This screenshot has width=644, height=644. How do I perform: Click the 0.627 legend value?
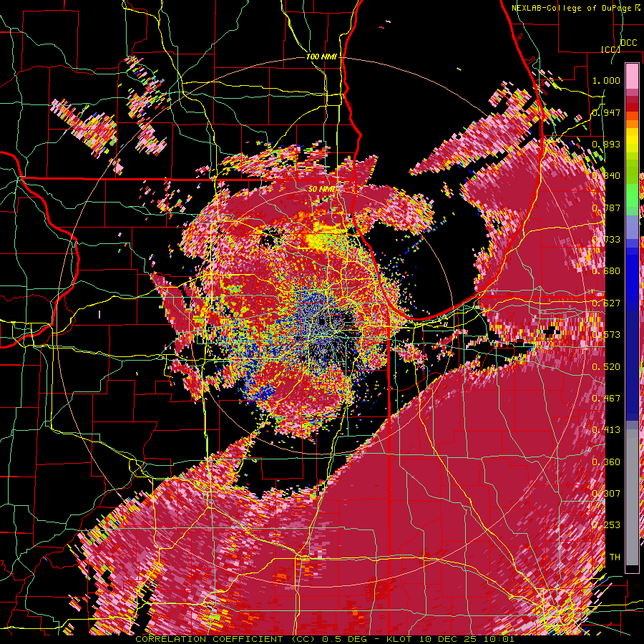606,303
